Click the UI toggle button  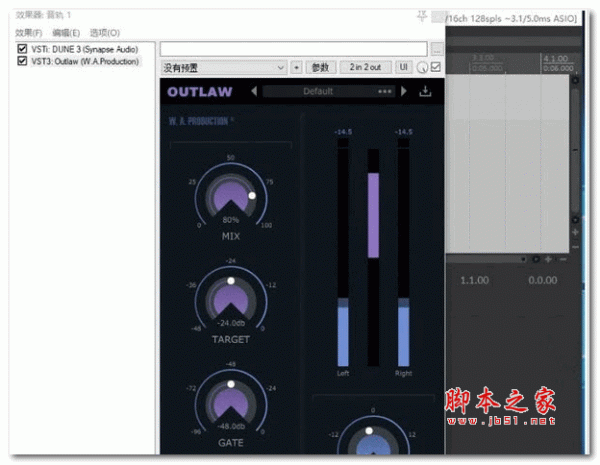[x=403, y=67]
